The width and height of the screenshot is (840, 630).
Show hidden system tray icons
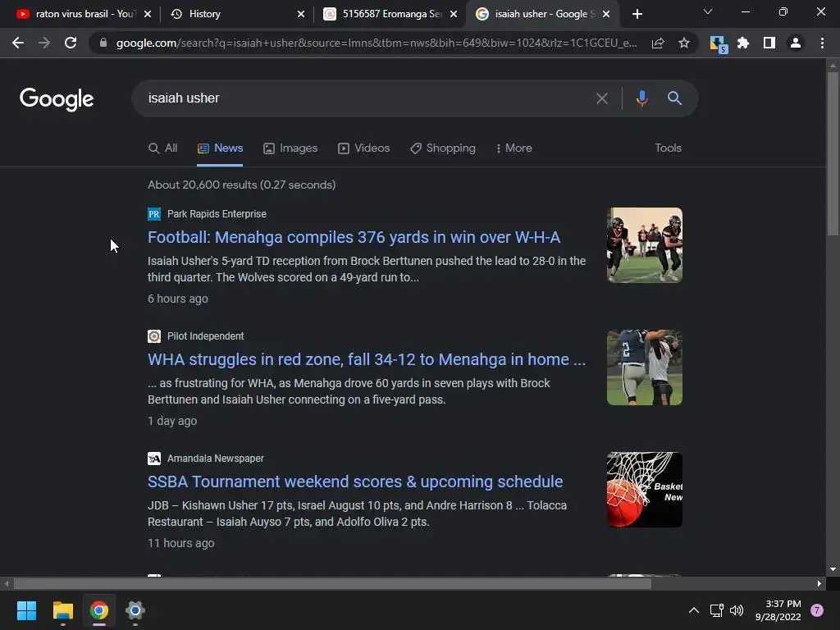[x=694, y=610]
